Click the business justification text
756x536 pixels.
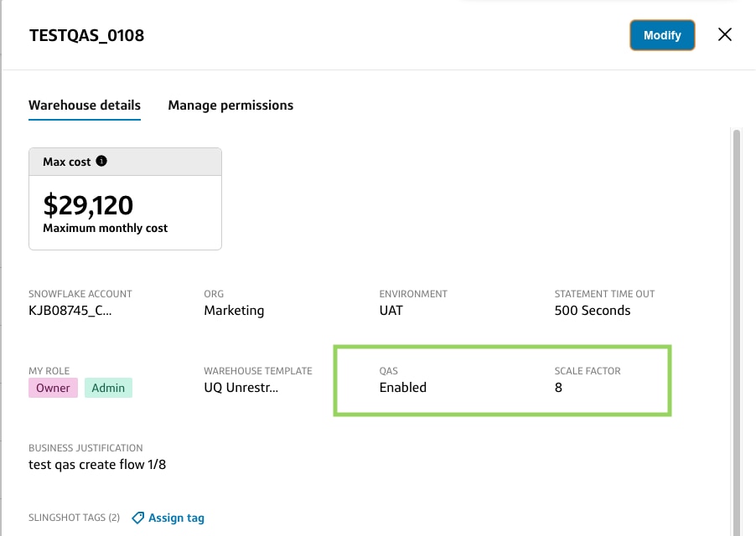click(97, 464)
